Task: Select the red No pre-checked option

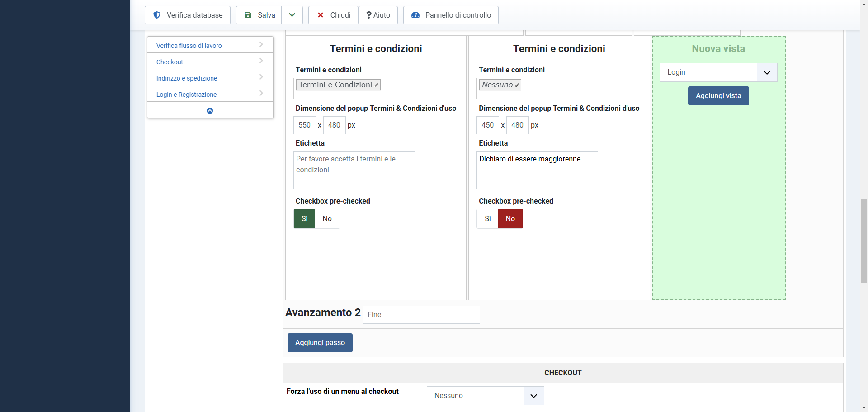Action: click(510, 219)
